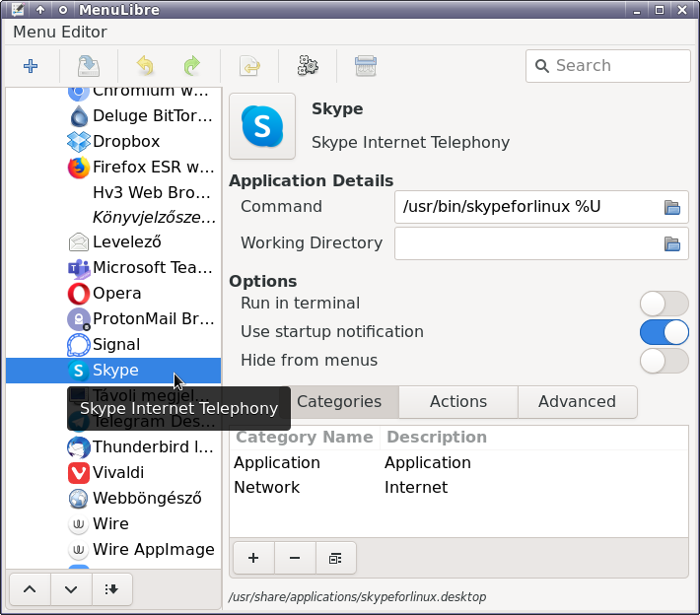The width and height of the screenshot is (700, 615).
Task: Edit the Skype name title
Action: [x=337, y=109]
